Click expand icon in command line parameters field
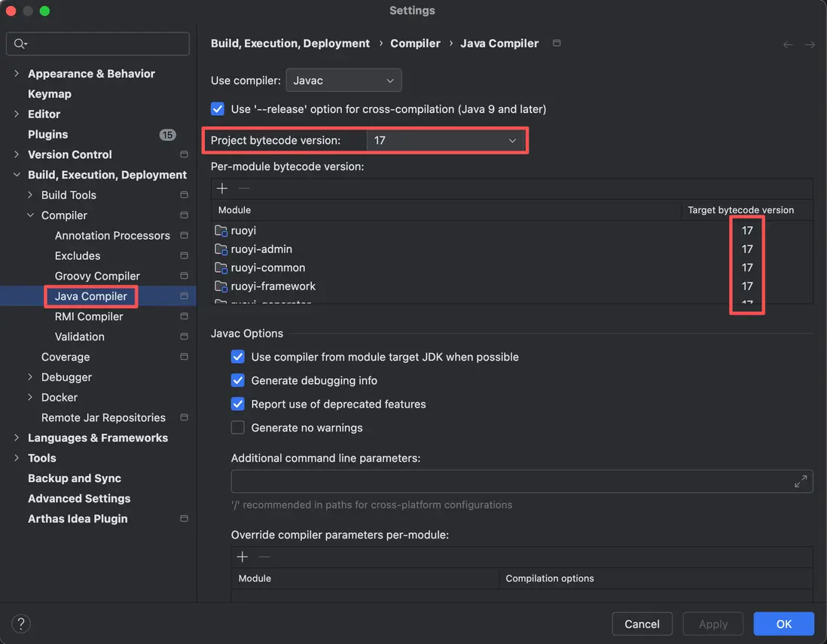 point(801,482)
